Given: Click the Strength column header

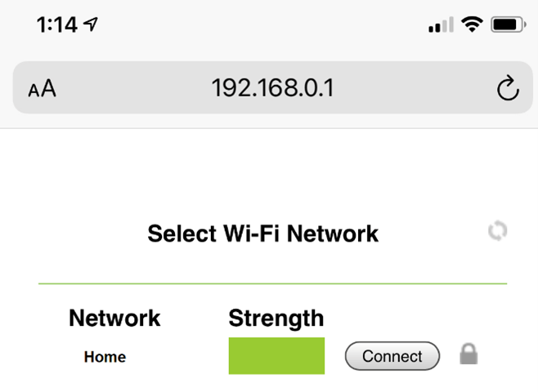Looking at the screenshot, I should pos(276,318).
